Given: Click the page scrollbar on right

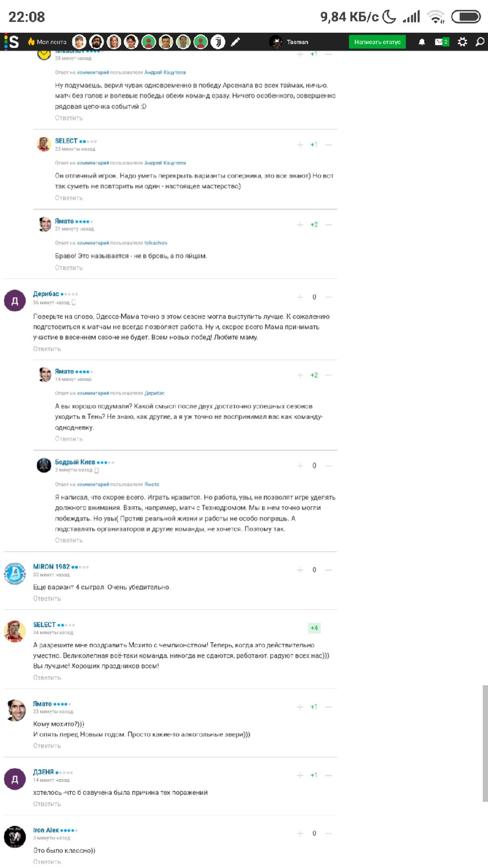Looking at the screenshot, I should tap(485, 743).
